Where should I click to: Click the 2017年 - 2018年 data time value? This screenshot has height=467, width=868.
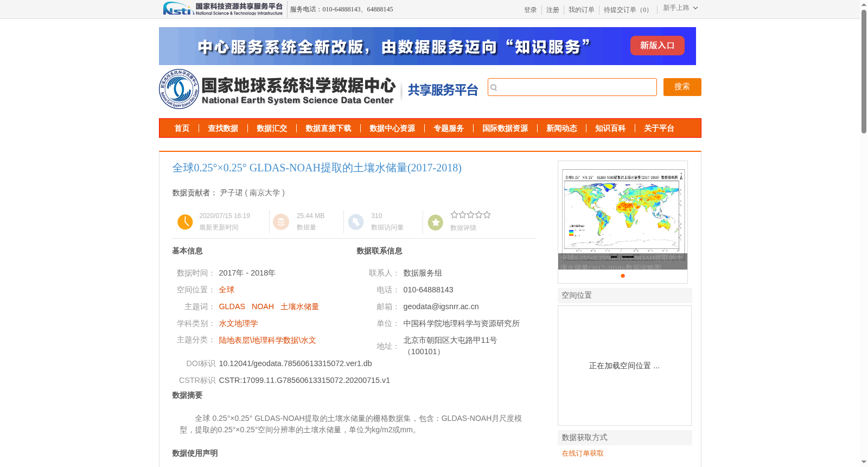(247, 273)
